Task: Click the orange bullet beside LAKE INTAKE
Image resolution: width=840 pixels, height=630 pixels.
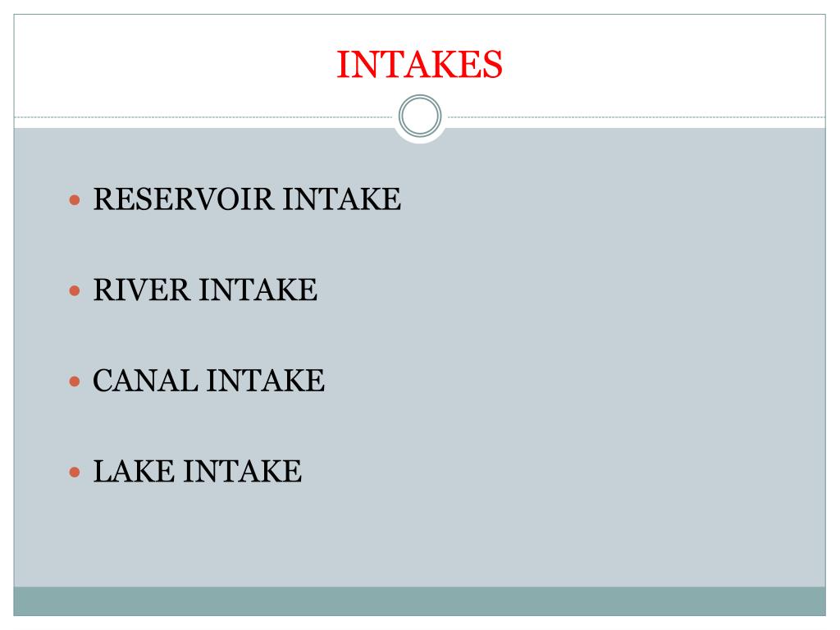Action: pos(75,472)
